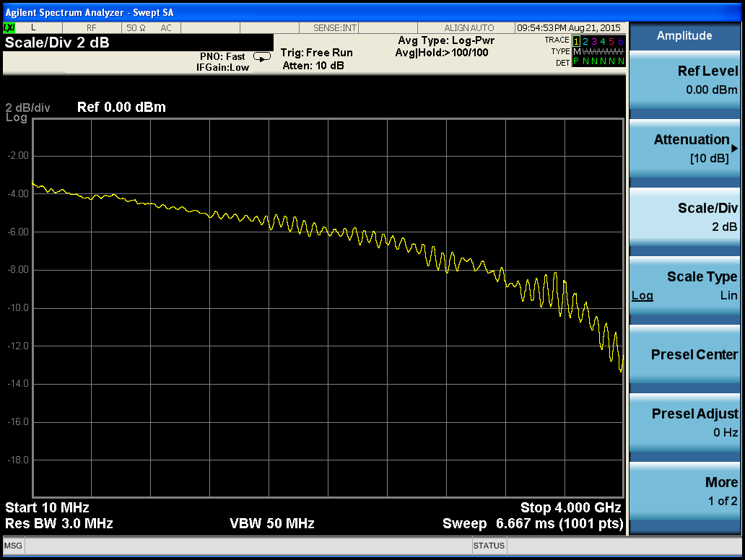Set Scale Type to Log
This screenshot has height=560, width=745.
[x=642, y=295]
